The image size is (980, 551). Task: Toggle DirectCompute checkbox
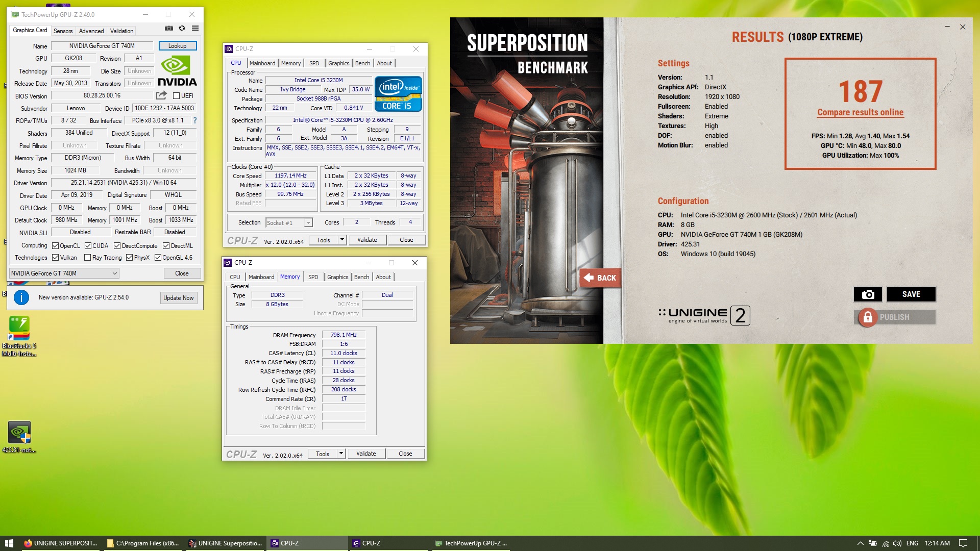117,246
